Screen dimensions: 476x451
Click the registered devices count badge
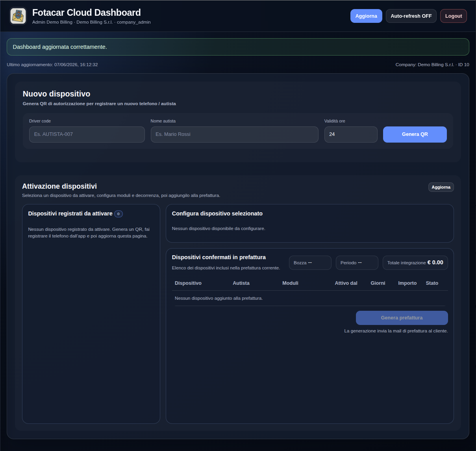(x=119, y=214)
